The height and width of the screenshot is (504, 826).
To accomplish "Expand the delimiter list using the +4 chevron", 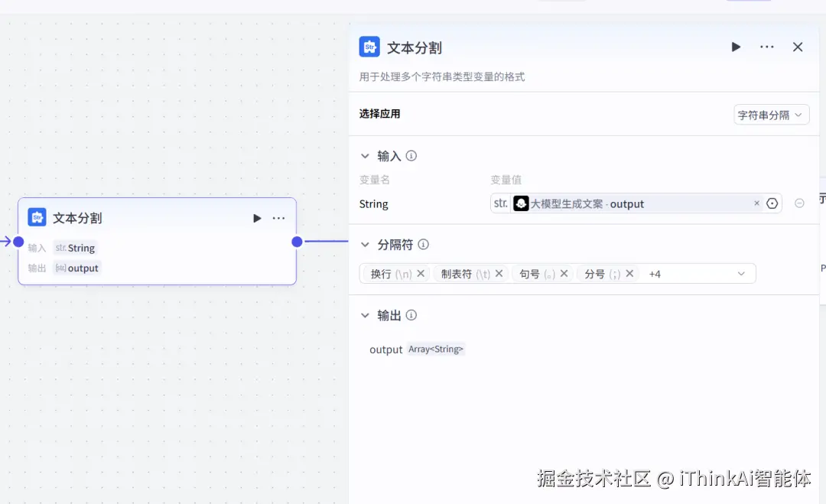I will pos(740,273).
